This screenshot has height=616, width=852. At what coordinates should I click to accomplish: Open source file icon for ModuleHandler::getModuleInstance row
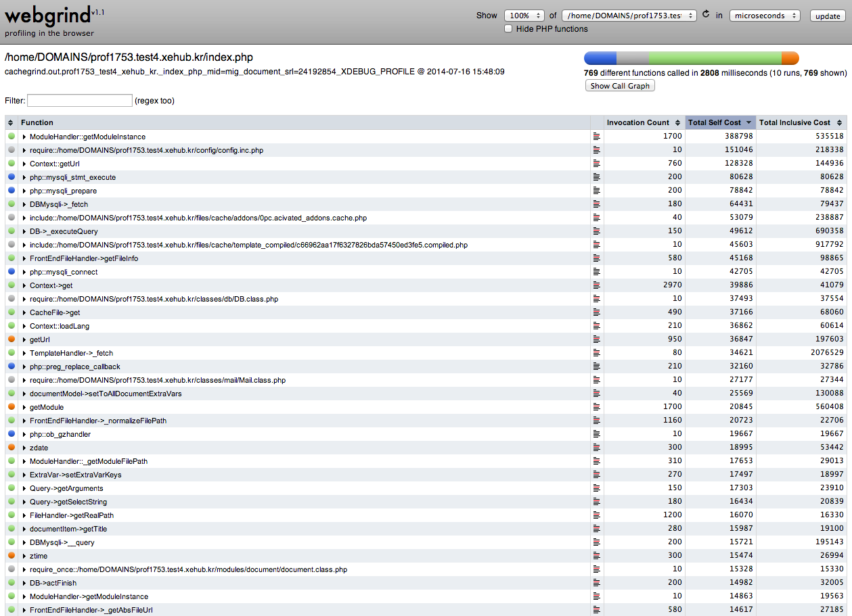click(596, 137)
